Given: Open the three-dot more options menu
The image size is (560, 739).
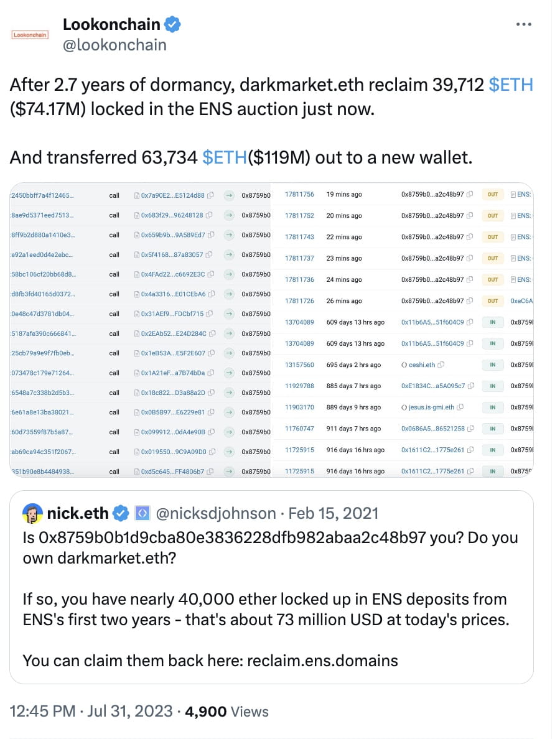Looking at the screenshot, I should pos(524,24).
